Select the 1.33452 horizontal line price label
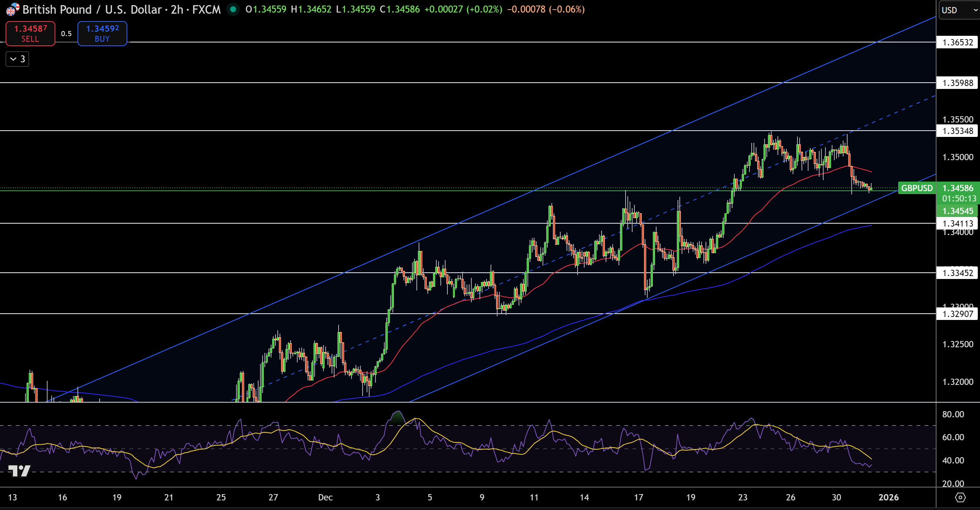980x510 pixels. click(957, 273)
